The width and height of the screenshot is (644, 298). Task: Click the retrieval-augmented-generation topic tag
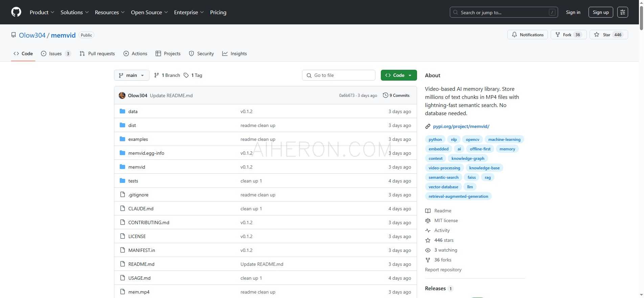[458, 196]
